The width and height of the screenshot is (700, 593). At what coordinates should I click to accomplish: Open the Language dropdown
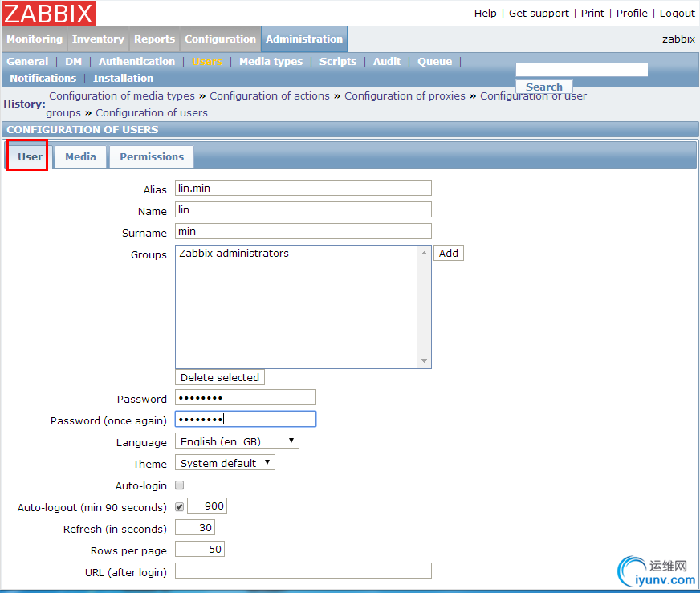[237, 441]
